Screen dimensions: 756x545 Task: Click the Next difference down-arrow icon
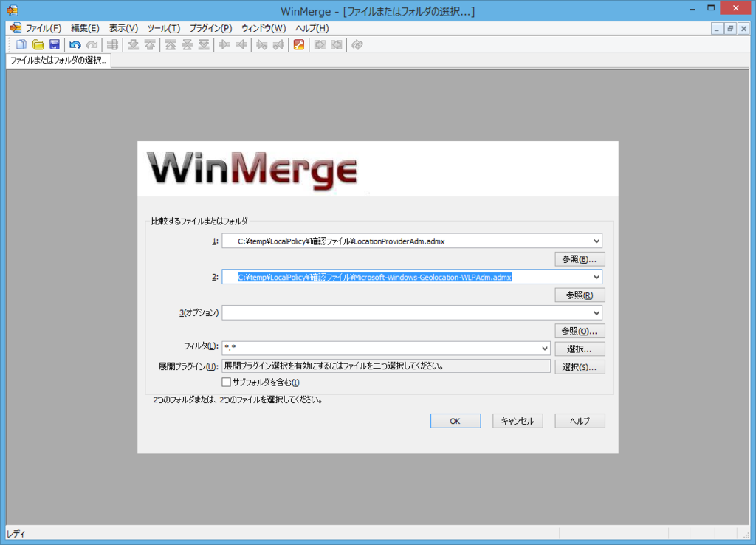(x=133, y=45)
